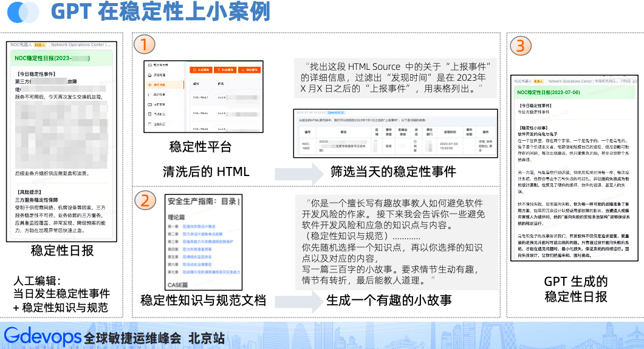Open chapter 第四章 link in the guide directory
The image size is (644, 349).
coord(197,249)
